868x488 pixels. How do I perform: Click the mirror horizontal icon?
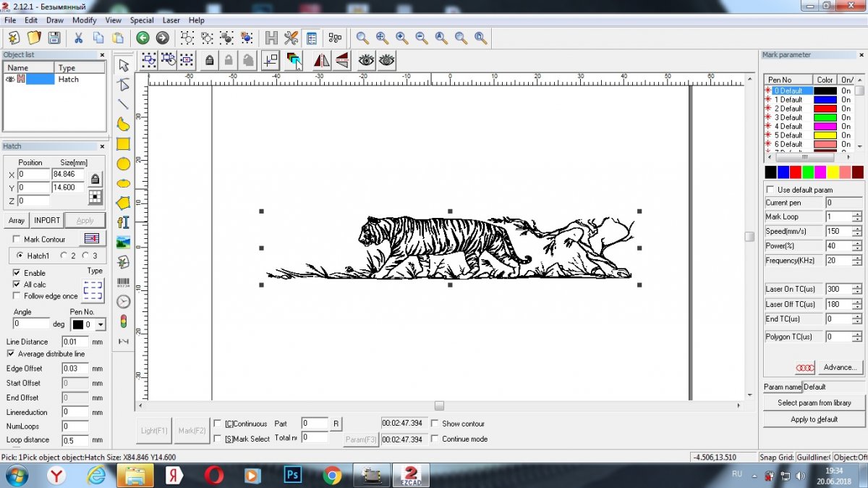pos(321,61)
